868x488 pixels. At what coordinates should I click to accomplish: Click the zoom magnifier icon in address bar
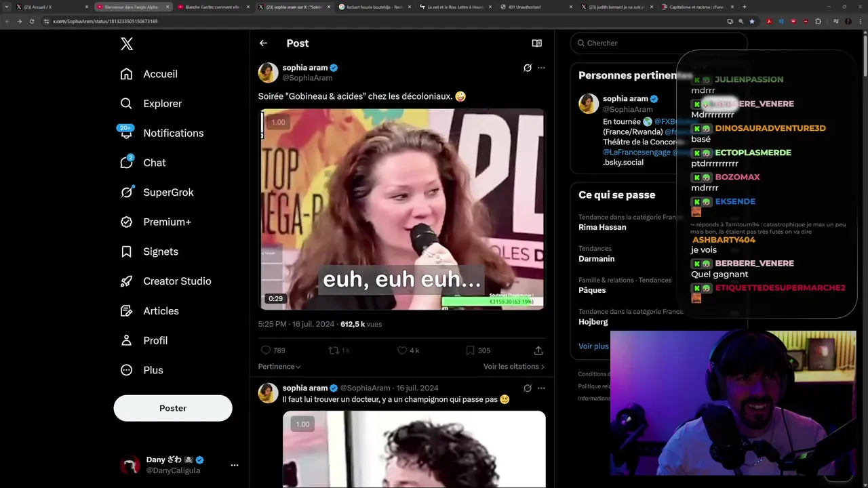741,21
